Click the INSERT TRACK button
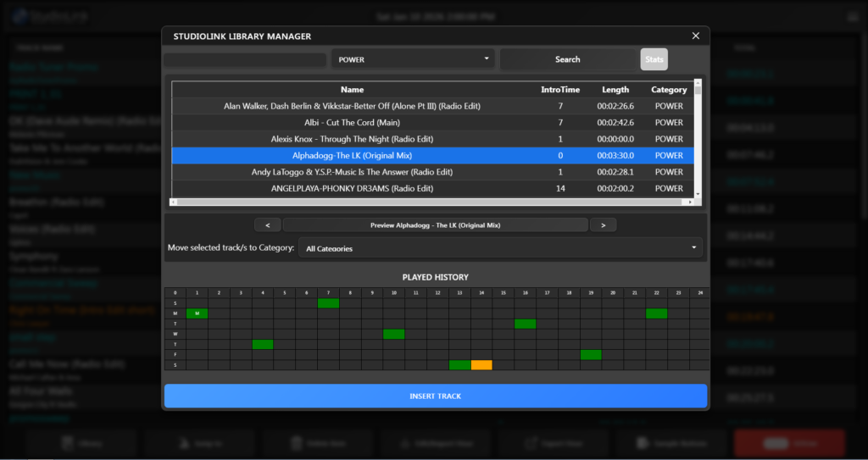This screenshot has width=868, height=460. [436, 396]
